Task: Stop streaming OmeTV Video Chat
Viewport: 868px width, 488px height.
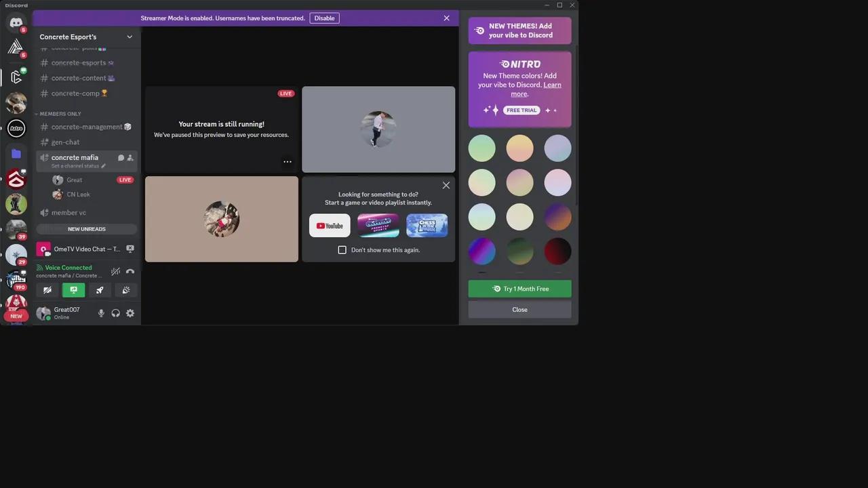Action: click(130, 249)
